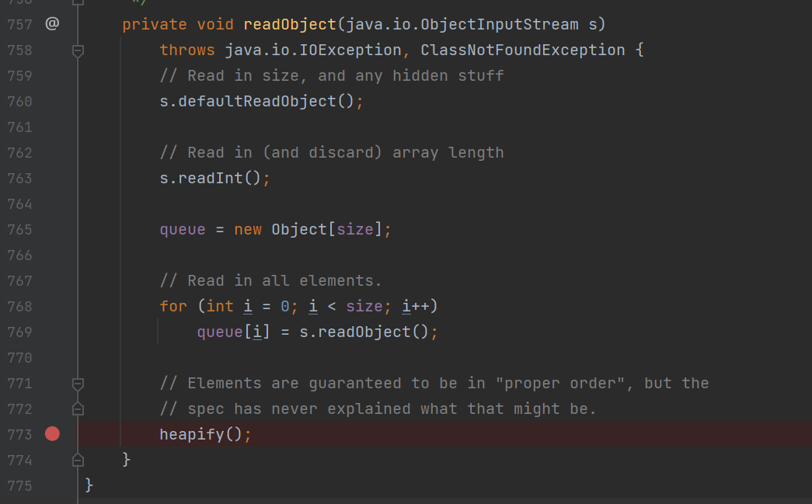
Task: Click the 'throws' keyword on line 758
Action: (187, 50)
